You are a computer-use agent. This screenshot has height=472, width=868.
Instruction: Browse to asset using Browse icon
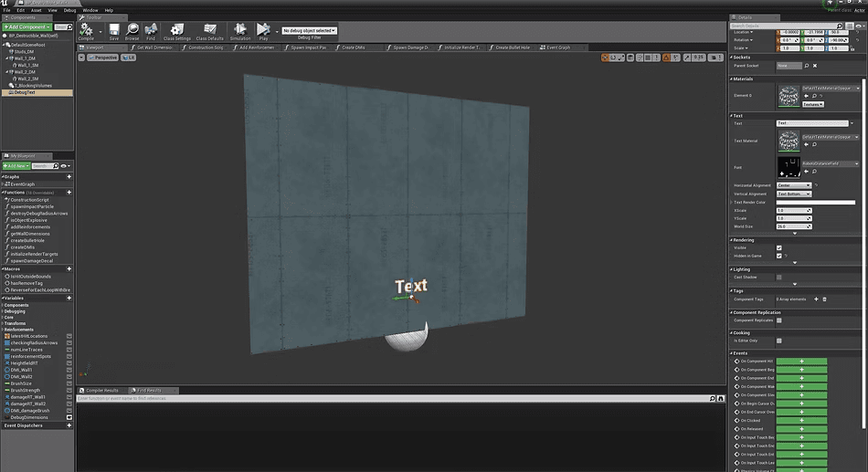(x=132, y=31)
